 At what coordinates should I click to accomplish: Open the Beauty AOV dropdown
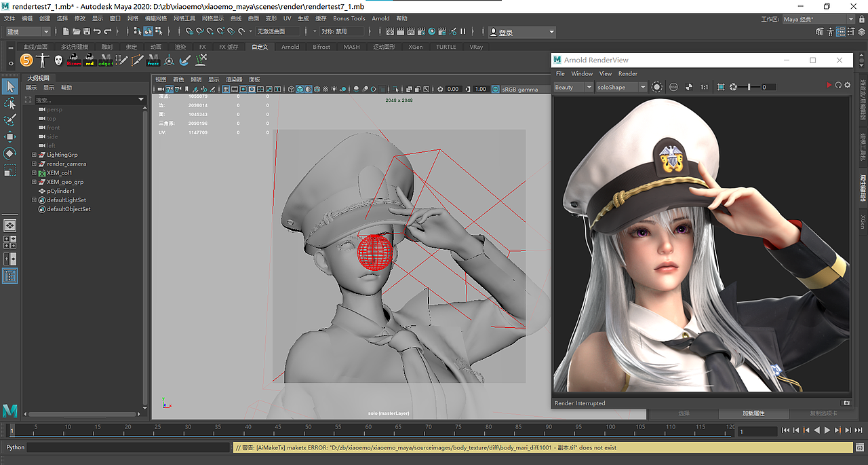pyautogui.click(x=574, y=87)
